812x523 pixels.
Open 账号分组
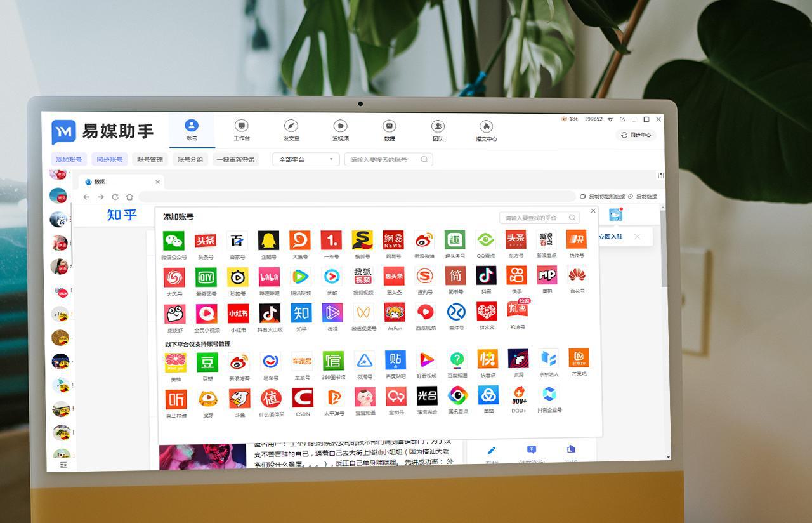[190, 160]
